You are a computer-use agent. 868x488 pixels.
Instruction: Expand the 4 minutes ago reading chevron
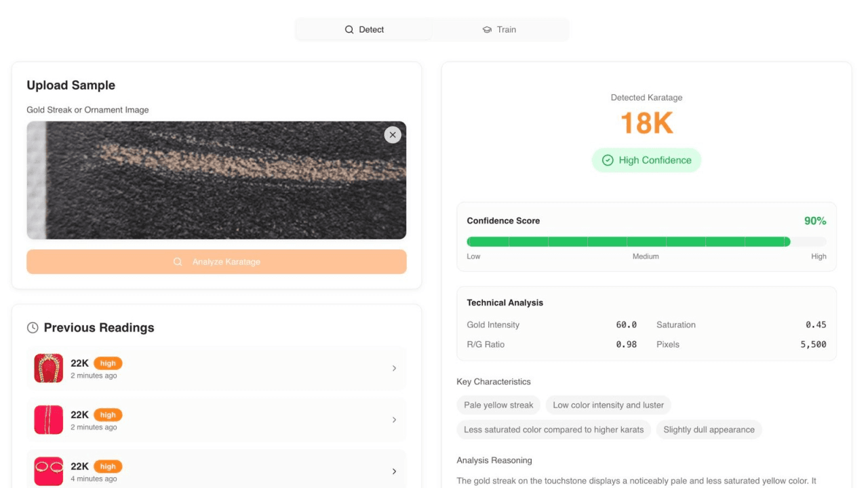pos(394,471)
